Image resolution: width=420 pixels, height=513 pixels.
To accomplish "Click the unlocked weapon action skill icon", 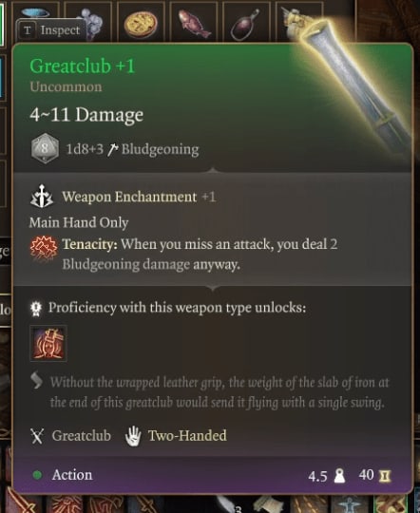I will (x=48, y=343).
